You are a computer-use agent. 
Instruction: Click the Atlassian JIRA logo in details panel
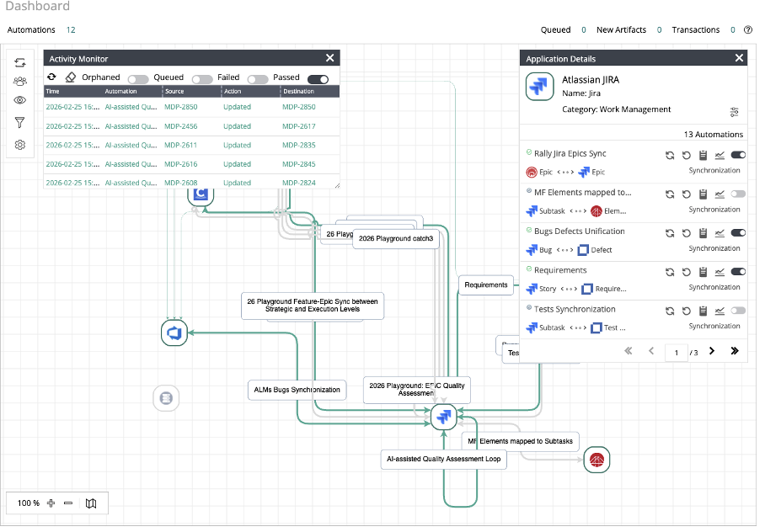click(540, 88)
